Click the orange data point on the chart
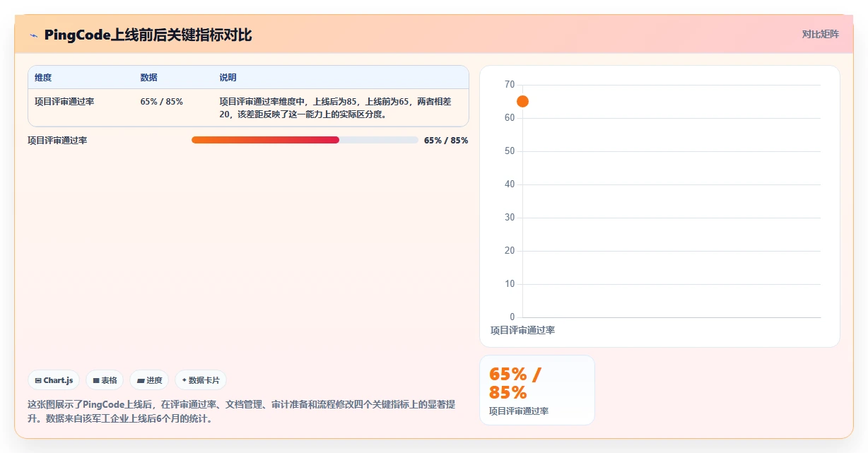Image resolution: width=868 pixels, height=453 pixels. pos(522,101)
